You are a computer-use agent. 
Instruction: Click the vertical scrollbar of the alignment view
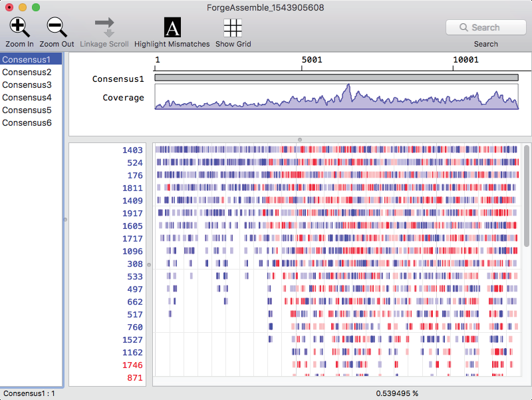[x=526, y=196]
